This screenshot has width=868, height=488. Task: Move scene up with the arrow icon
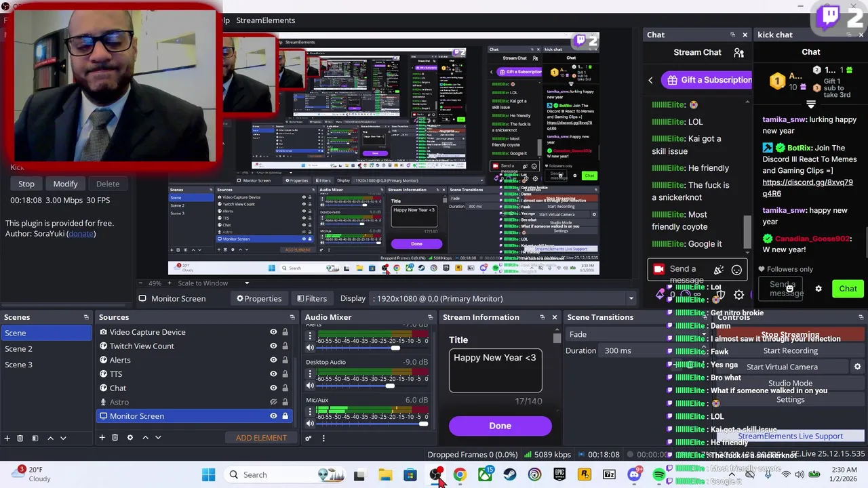tap(50, 439)
